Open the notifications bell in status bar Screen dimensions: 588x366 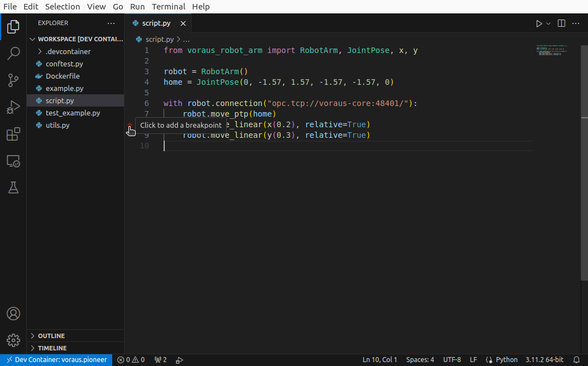click(x=576, y=360)
